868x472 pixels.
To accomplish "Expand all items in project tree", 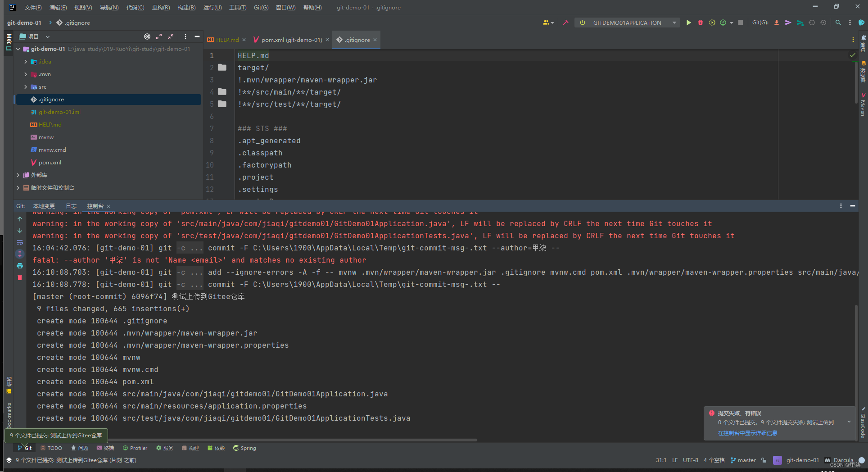I will pyautogui.click(x=159, y=36).
